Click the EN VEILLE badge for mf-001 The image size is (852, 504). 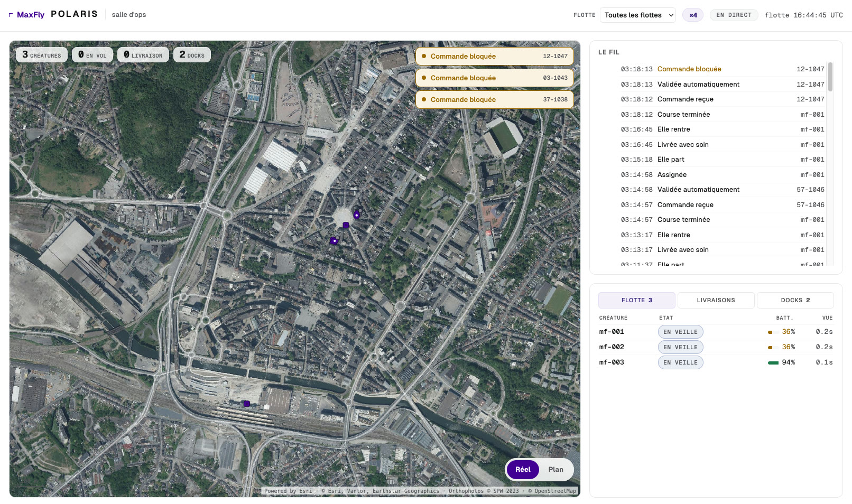click(681, 332)
